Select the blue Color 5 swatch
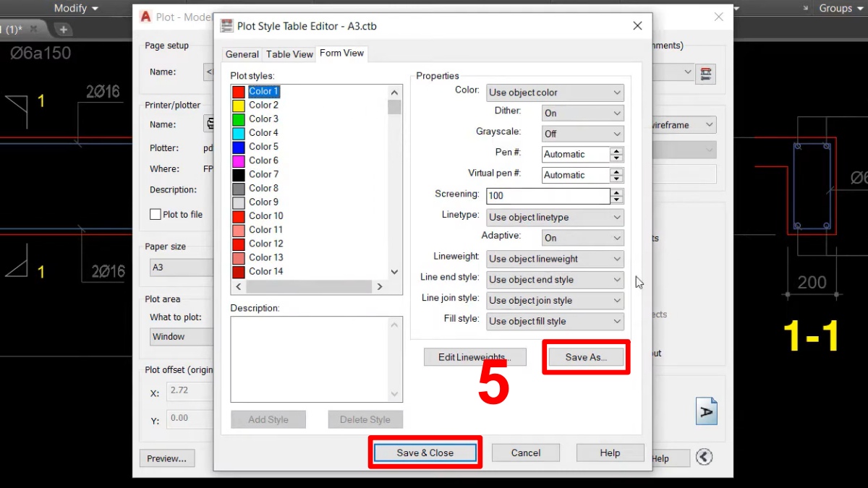 pos(239,147)
